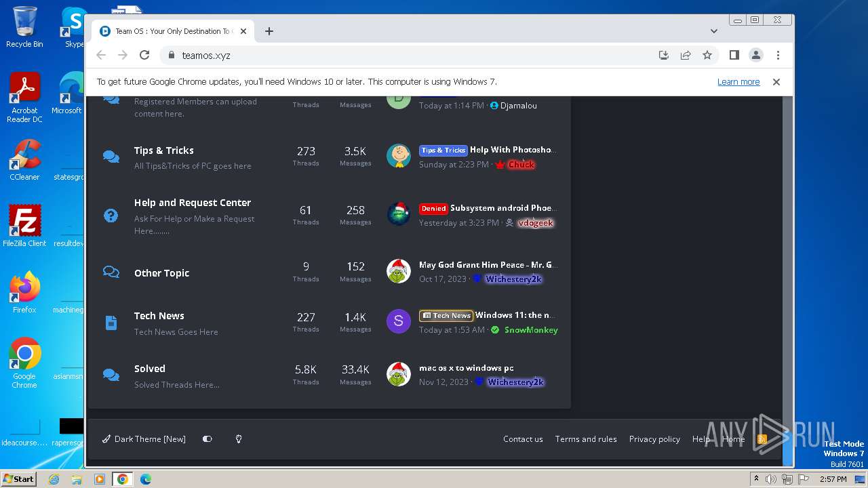
Task: Click the Solved forum chat icon
Action: pyautogui.click(x=111, y=375)
